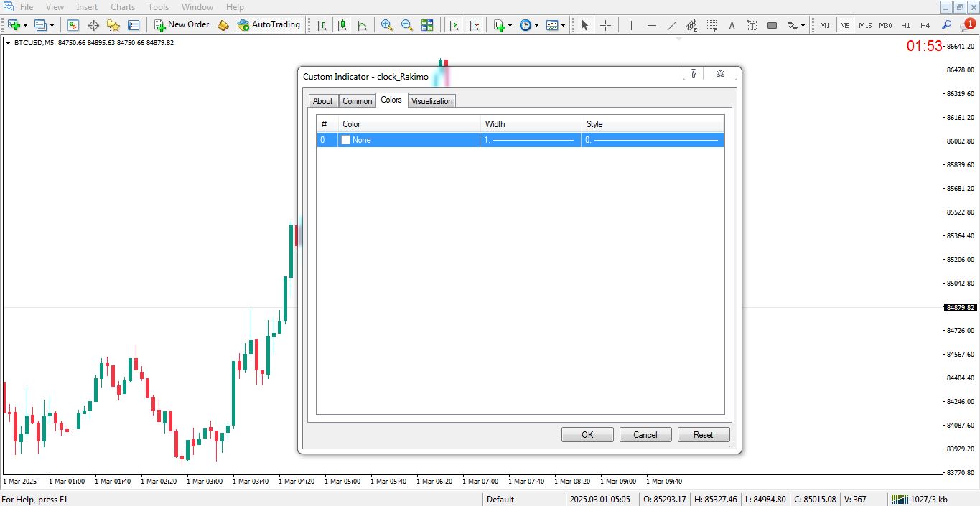The width and height of the screenshot is (980, 506).
Task: Toggle chart auto scroll icon
Action: click(454, 25)
